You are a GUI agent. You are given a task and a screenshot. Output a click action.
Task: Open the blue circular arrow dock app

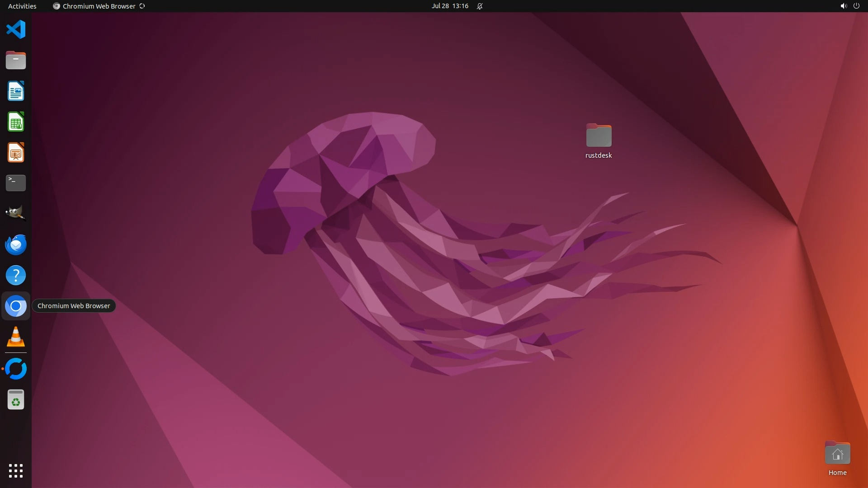click(x=16, y=369)
